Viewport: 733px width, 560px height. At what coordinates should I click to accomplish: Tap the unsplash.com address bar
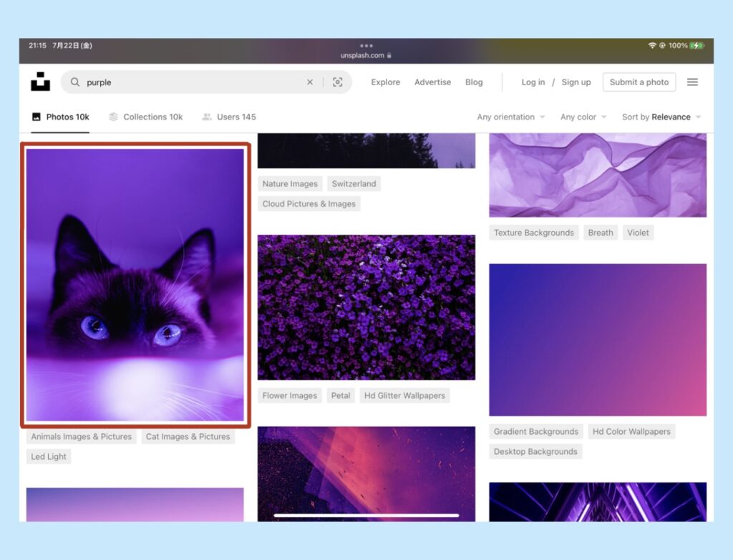click(366, 55)
